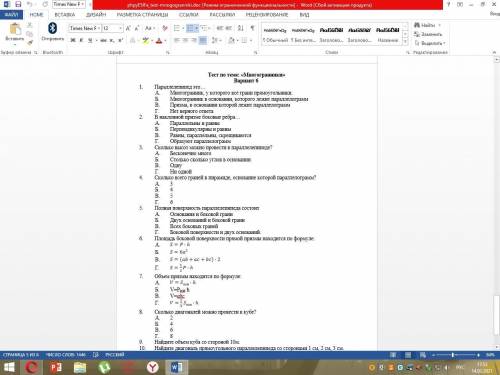This screenshot has width=500, height=375.
Task: Show paragraph marks with pilcrow icon
Action: [x=252, y=28]
